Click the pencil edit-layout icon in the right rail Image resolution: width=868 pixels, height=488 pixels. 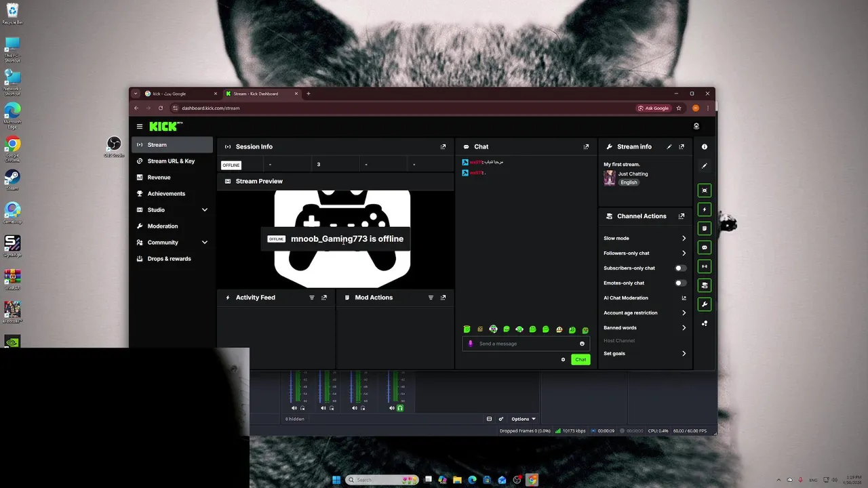(705, 165)
